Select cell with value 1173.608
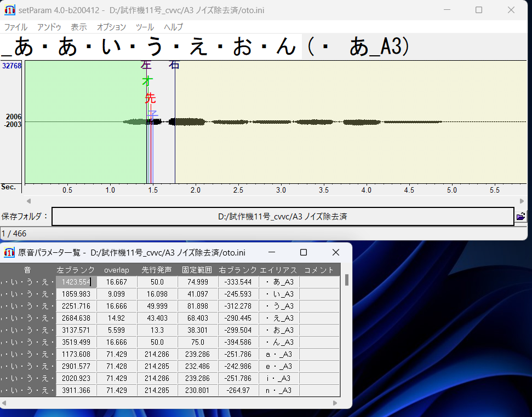532x417 pixels. point(76,354)
